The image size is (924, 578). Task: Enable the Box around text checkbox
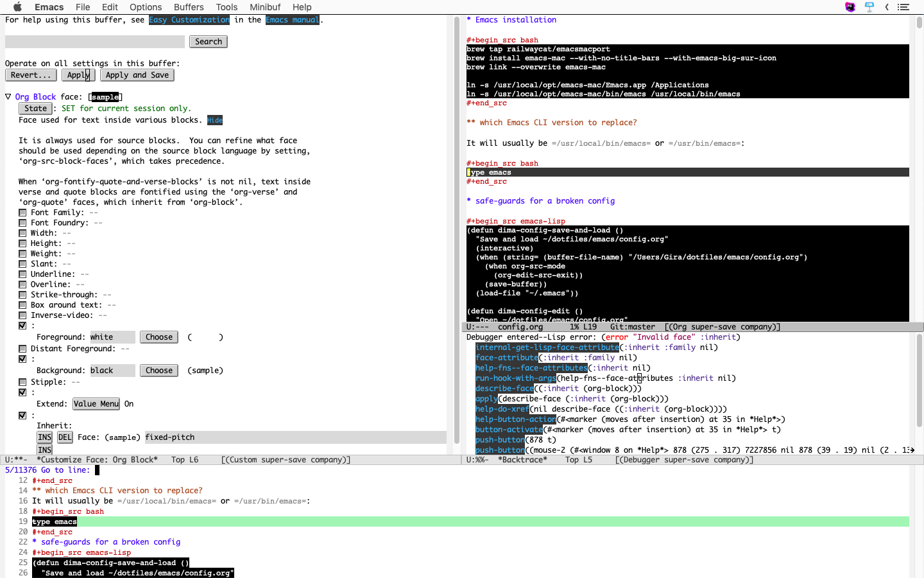click(x=22, y=304)
